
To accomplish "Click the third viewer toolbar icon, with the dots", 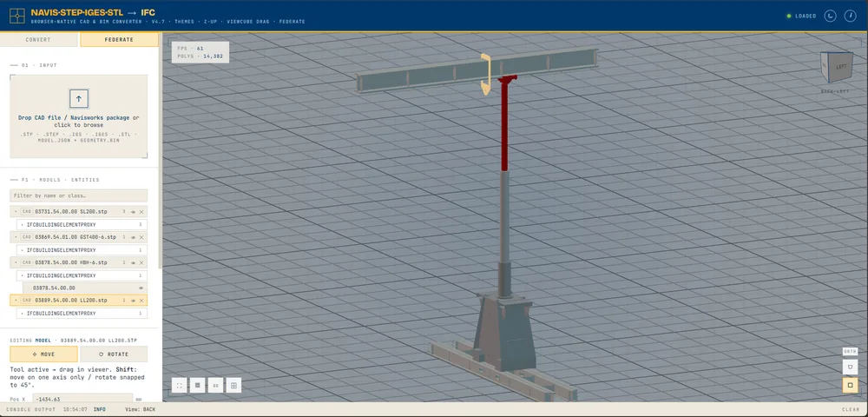I will point(215,386).
